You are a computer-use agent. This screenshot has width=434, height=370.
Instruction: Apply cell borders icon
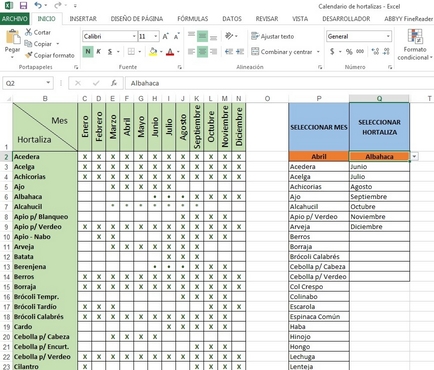click(131, 52)
